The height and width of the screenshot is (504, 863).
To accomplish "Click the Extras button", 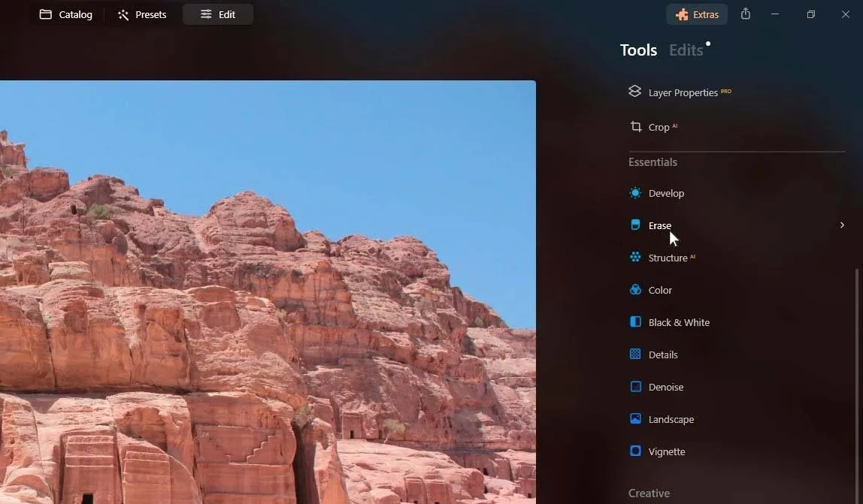I will point(697,14).
